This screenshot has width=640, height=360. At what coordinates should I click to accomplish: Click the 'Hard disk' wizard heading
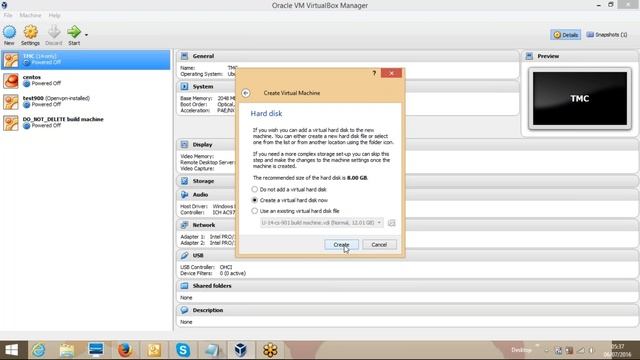tap(266, 113)
